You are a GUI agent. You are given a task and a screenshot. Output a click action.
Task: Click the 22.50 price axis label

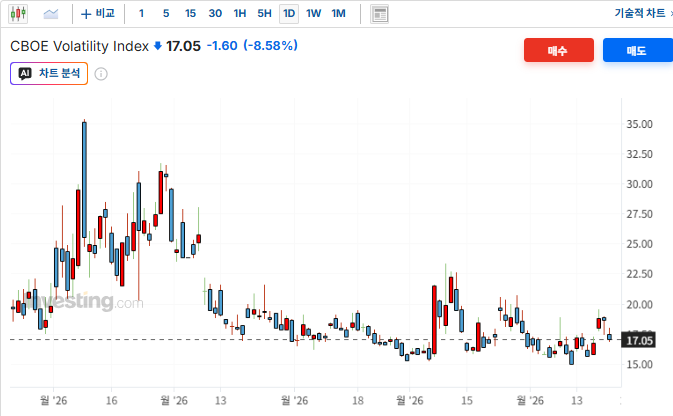pos(639,274)
